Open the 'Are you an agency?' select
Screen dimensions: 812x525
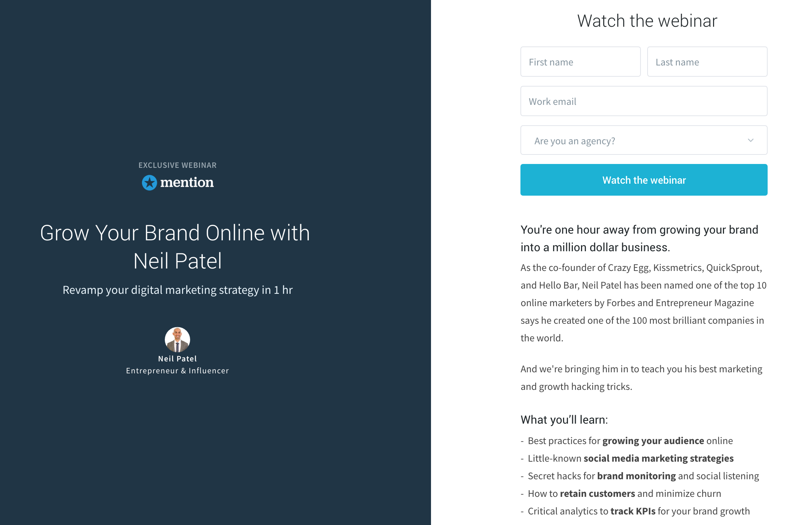644,140
